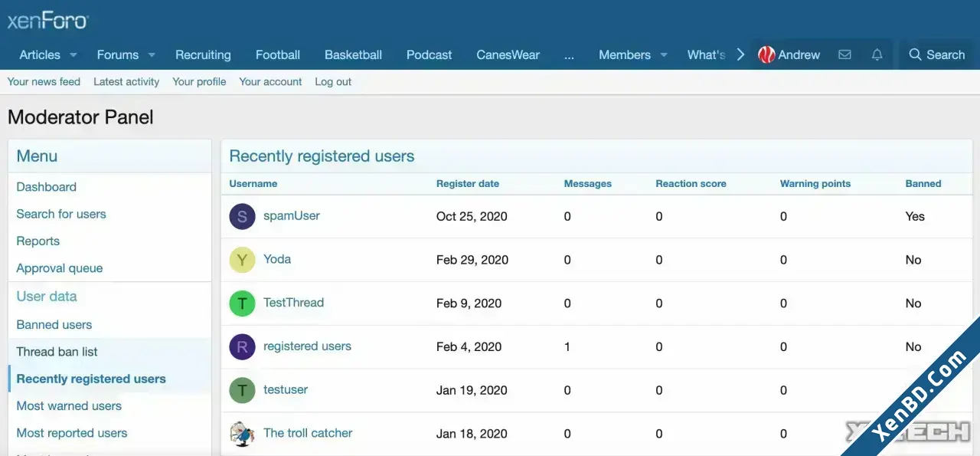Click the Banned column header
Screen dimensions: 980x456
pyautogui.click(x=923, y=184)
